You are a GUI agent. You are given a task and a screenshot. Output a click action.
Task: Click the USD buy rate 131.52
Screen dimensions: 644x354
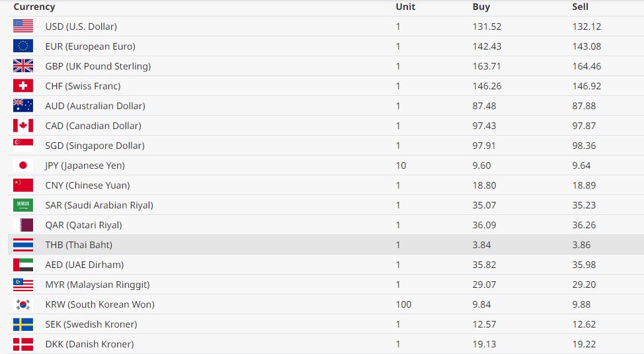click(487, 26)
